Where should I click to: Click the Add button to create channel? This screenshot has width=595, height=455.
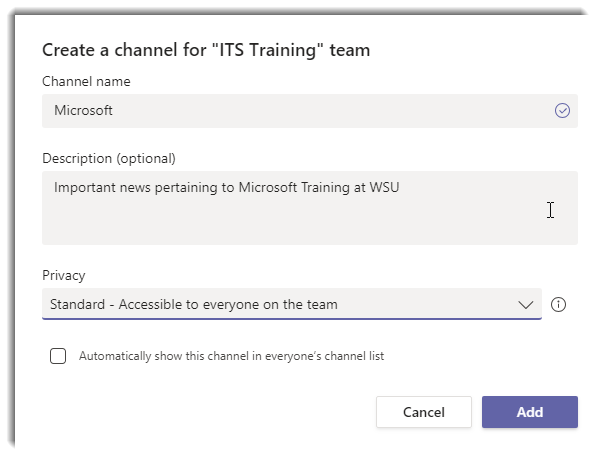tap(530, 412)
